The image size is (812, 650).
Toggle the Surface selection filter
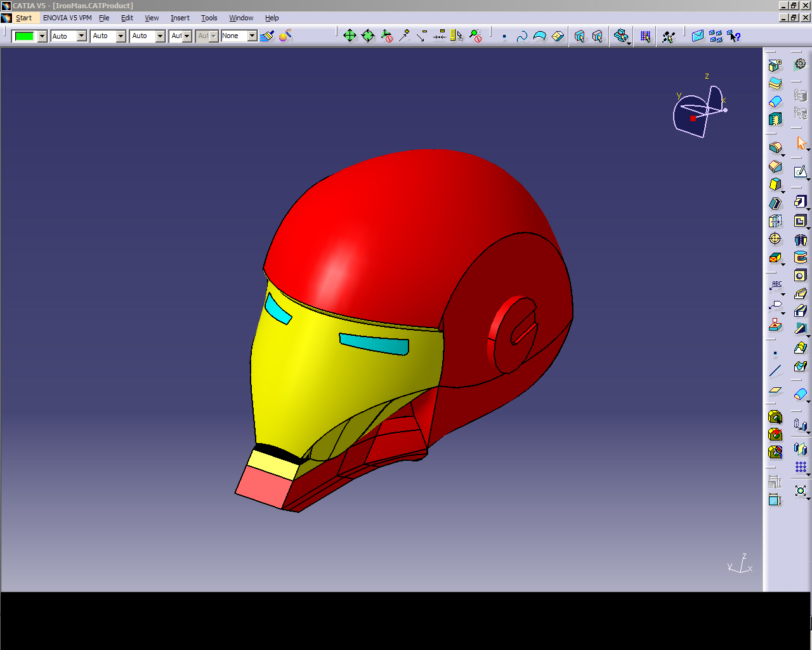[539, 36]
